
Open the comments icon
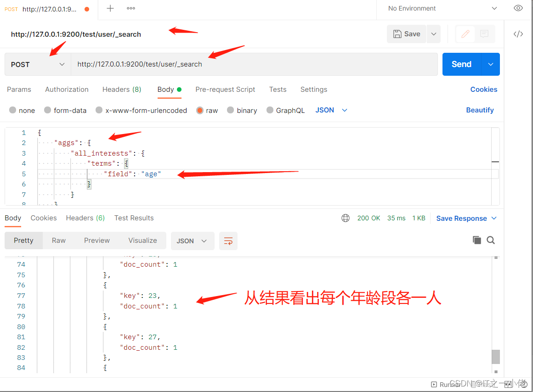pyautogui.click(x=484, y=34)
